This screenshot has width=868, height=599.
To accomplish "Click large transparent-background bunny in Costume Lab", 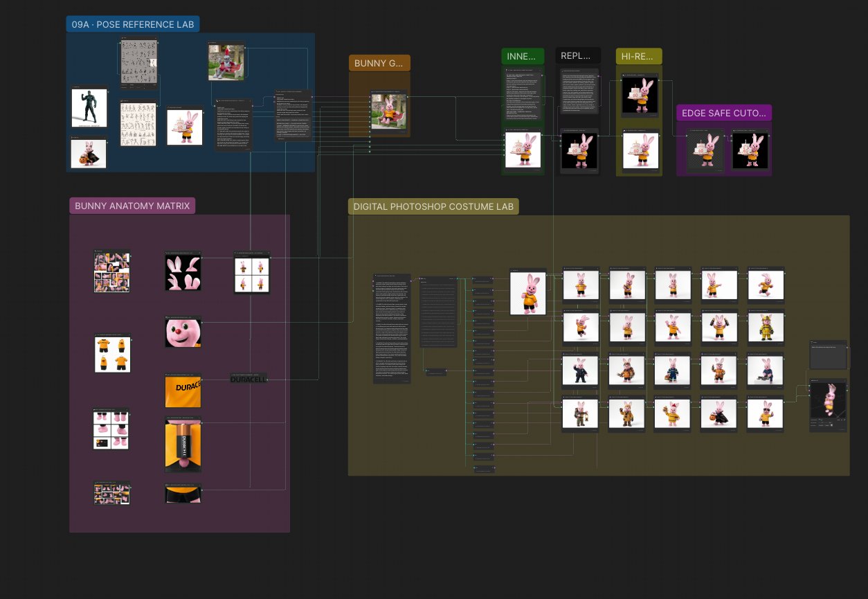I will (528, 291).
